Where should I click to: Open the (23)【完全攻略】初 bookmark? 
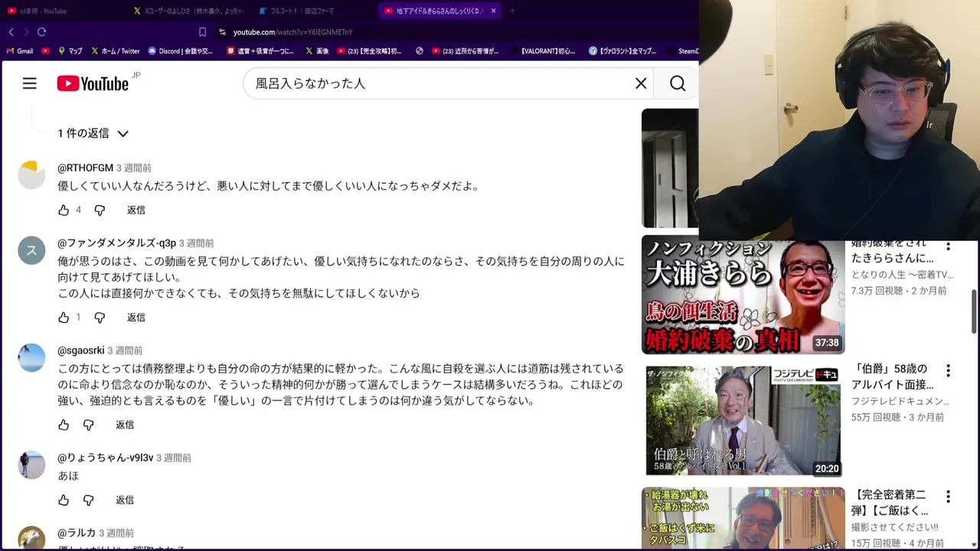tap(369, 51)
